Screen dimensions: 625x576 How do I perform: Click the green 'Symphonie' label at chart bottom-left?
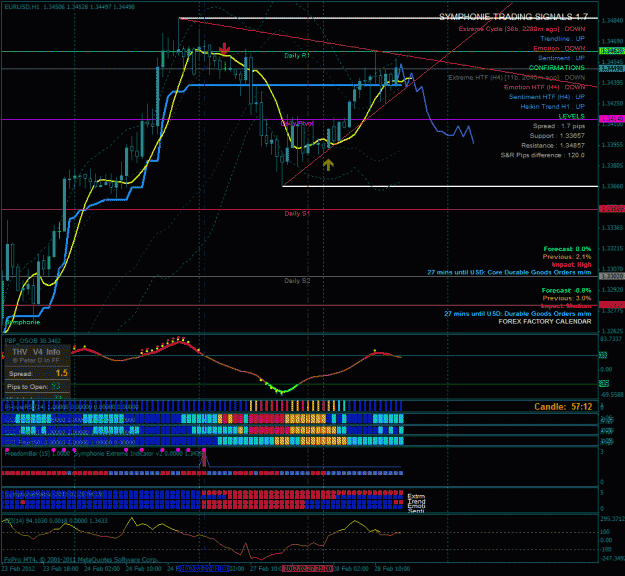point(23,322)
